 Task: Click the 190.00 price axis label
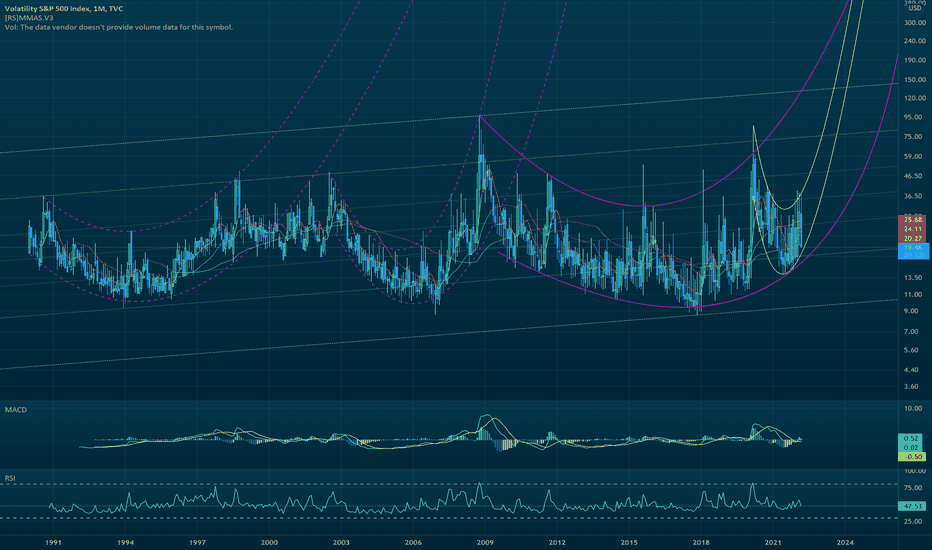point(915,60)
